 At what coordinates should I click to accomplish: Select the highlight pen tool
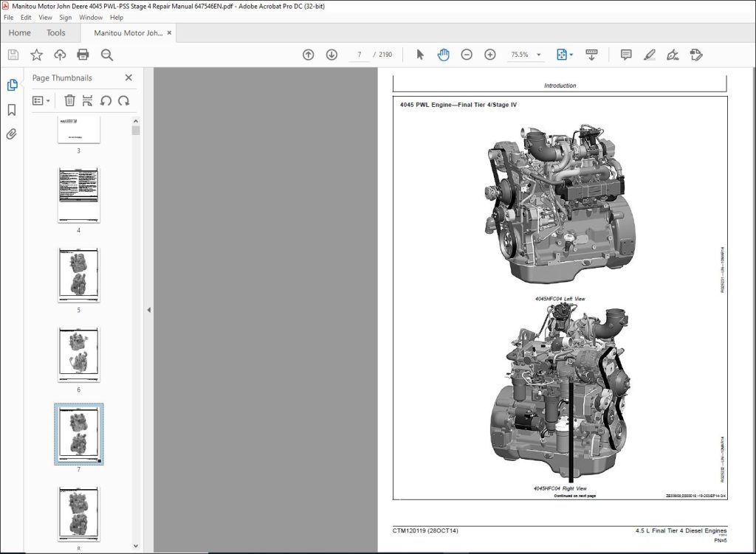coord(650,55)
